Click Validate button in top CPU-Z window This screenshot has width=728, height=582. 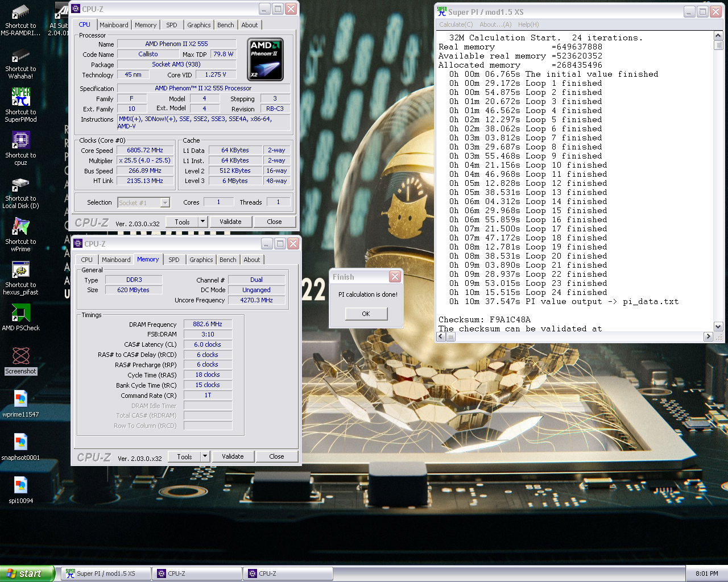click(x=230, y=222)
